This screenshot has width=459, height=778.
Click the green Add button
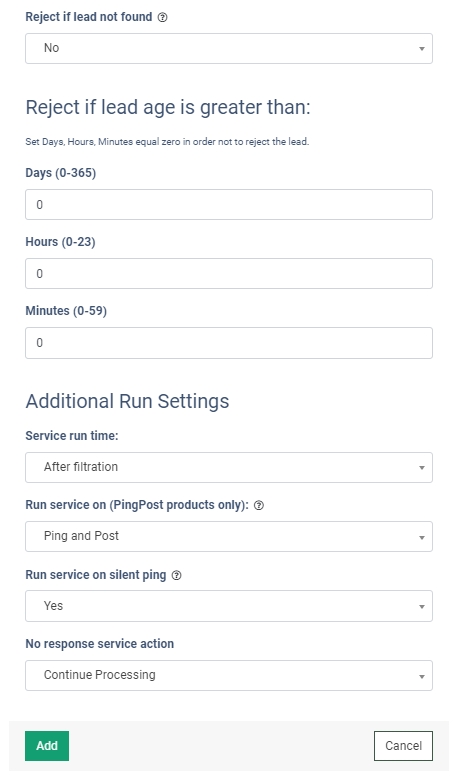[x=47, y=746]
